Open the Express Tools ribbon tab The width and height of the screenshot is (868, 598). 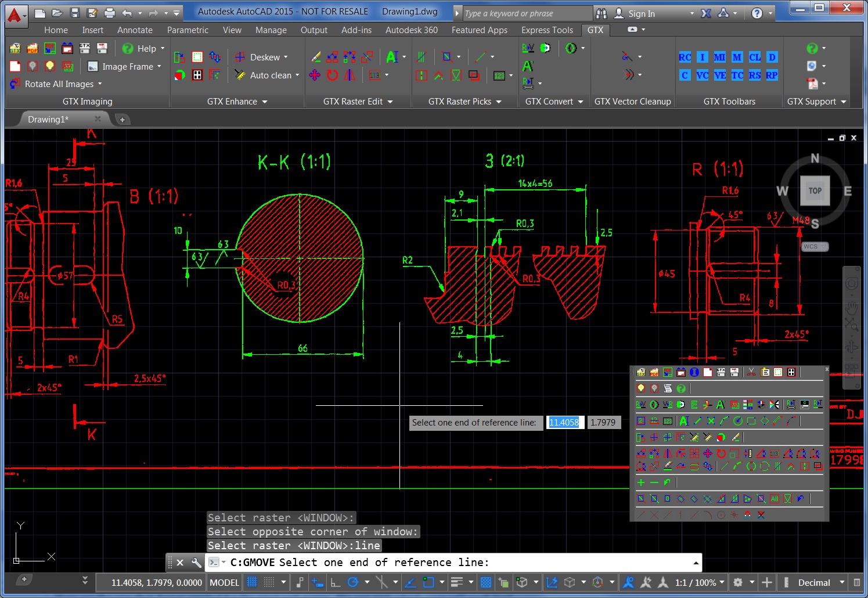tap(547, 30)
